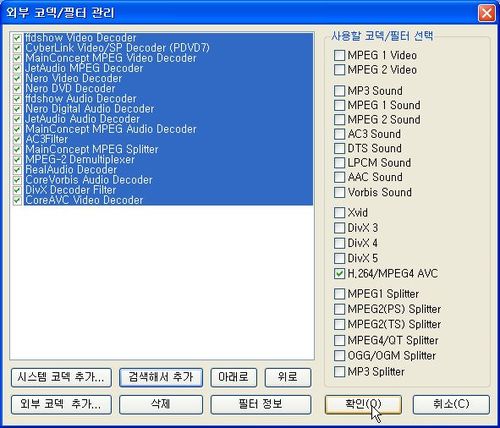Click the 시스템 코덱 추가... button
The width and height of the screenshot is (500, 428).
61,377
